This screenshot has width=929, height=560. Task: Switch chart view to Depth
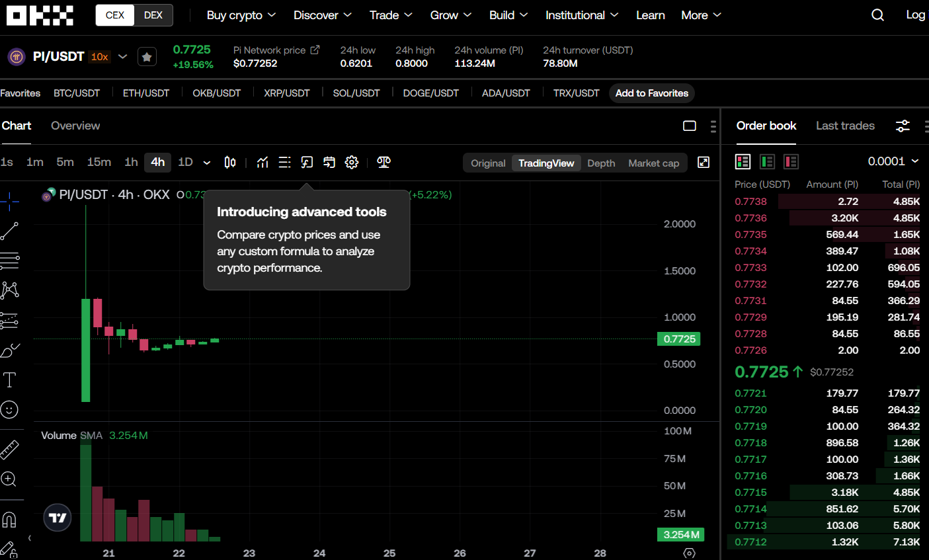[x=601, y=163]
